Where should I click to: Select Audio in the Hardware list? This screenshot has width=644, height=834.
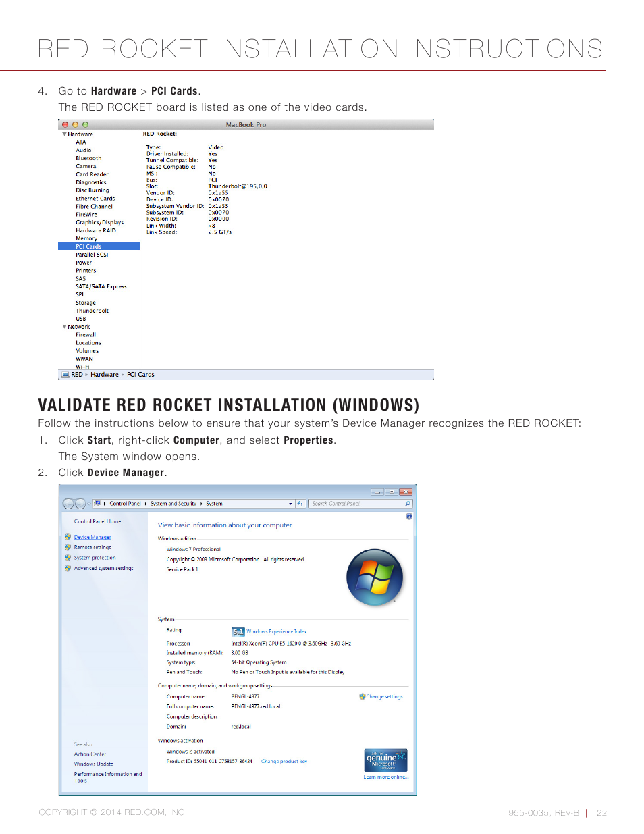pyautogui.click(x=83, y=151)
